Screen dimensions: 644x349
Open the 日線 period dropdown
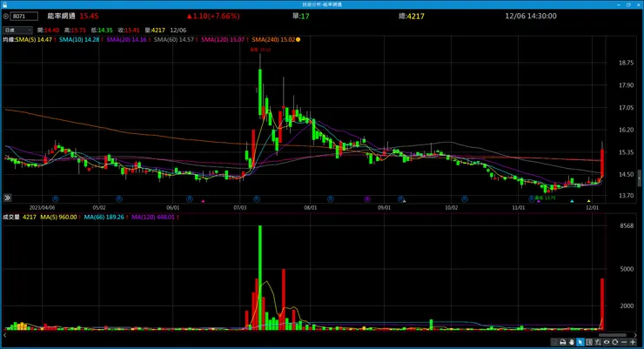coord(17,30)
